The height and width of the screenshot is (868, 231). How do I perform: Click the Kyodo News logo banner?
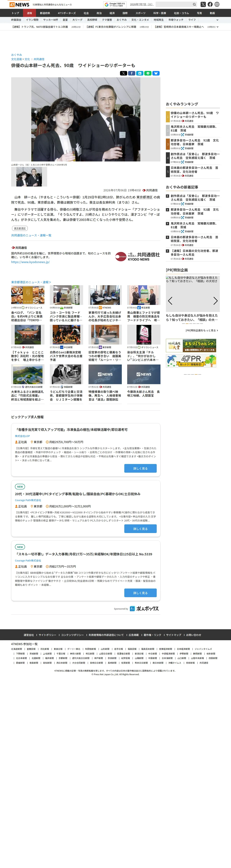pos(137,257)
